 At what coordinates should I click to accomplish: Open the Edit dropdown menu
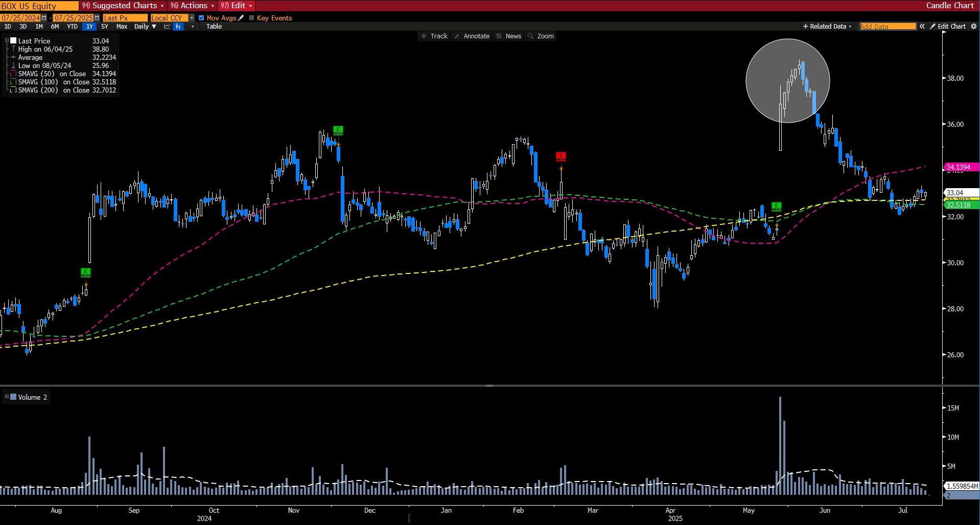point(237,6)
